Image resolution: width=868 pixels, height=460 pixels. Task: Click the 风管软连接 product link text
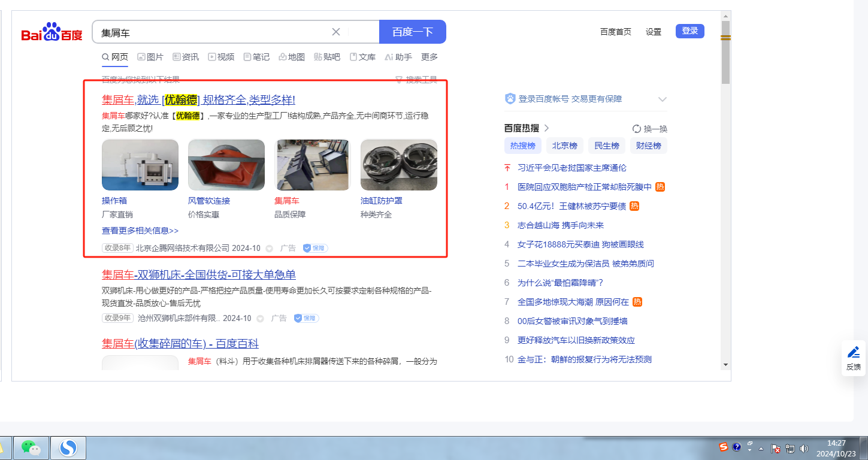coord(209,201)
